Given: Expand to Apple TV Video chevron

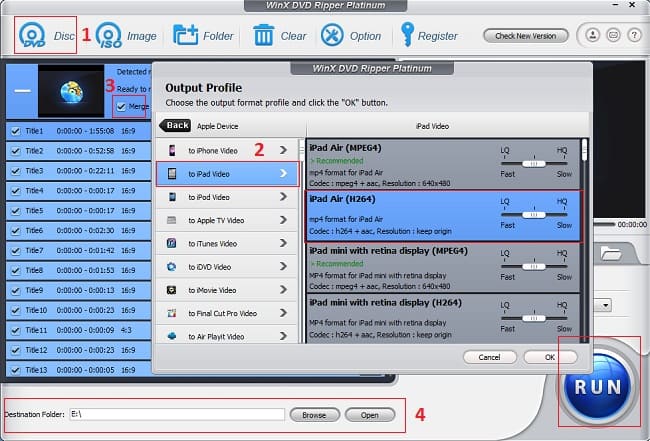Looking at the screenshot, I should (284, 220).
